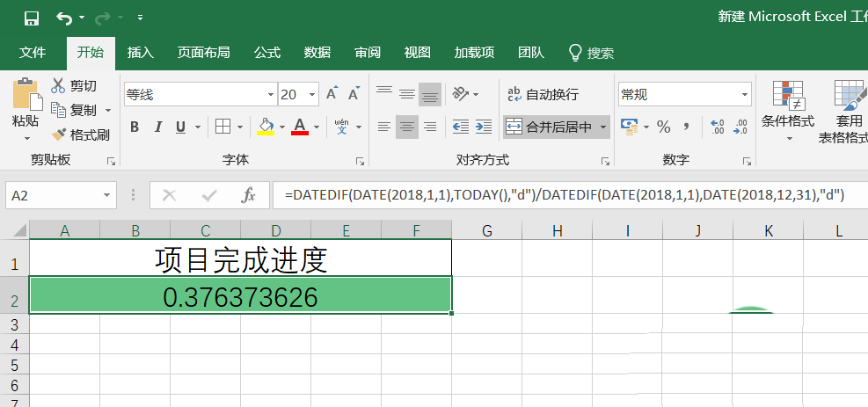This screenshot has width=868, height=407.
Task: Open fill color palette dropdown arrow
Action: (x=281, y=127)
